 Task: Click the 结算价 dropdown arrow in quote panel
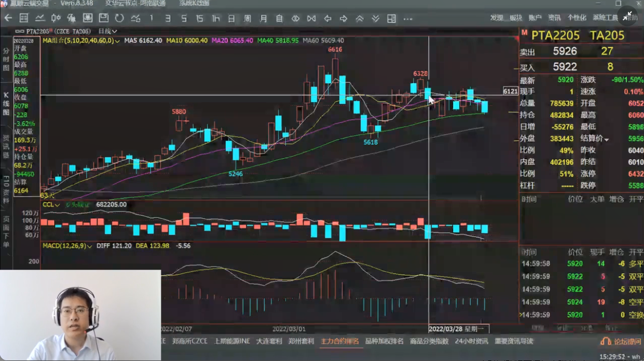[606, 140]
